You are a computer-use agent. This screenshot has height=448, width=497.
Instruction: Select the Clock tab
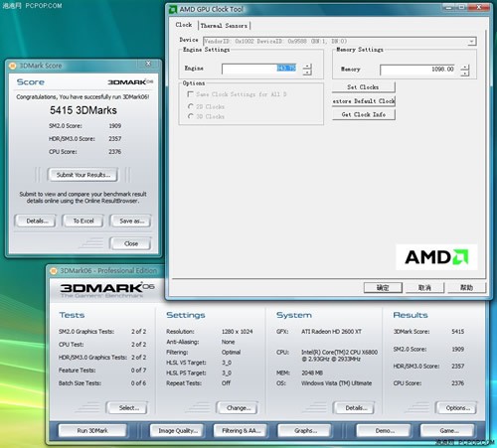pyautogui.click(x=184, y=25)
